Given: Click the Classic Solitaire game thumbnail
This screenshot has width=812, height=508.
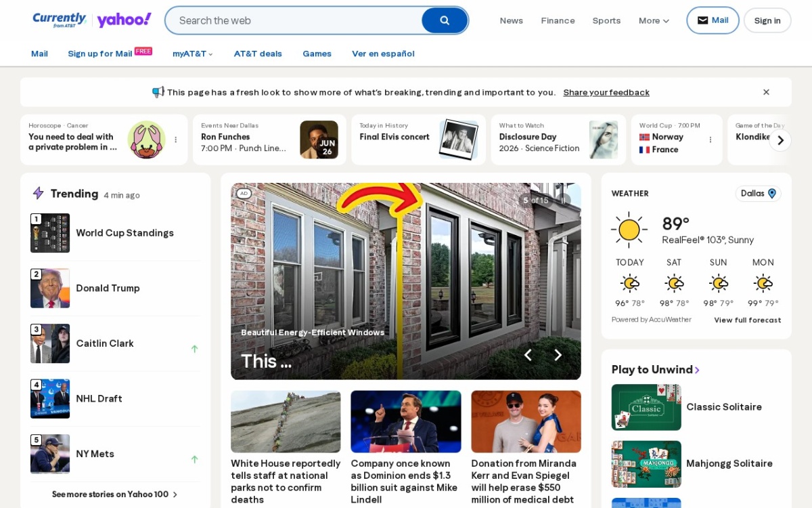Looking at the screenshot, I should pyautogui.click(x=646, y=407).
